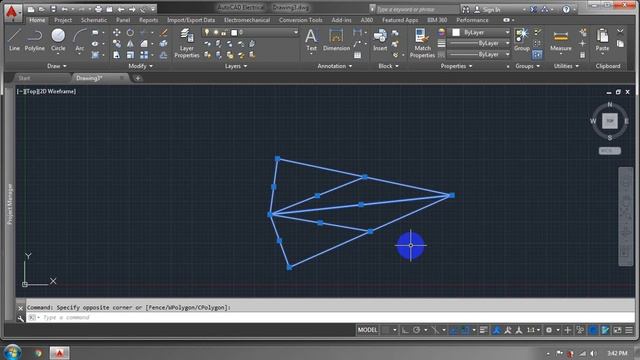
Task: Select the Polyline tool
Action: pyautogui.click(x=34, y=40)
